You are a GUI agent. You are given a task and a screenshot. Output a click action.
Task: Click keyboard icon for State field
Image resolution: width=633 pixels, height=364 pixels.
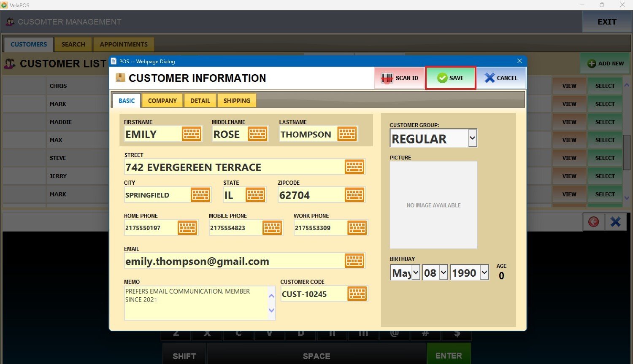tap(255, 195)
